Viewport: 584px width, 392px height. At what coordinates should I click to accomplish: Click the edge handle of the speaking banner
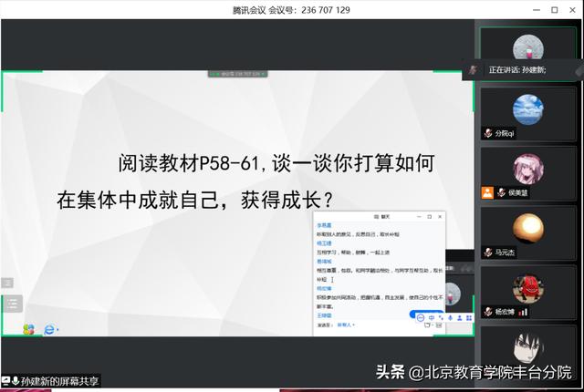coord(579,71)
